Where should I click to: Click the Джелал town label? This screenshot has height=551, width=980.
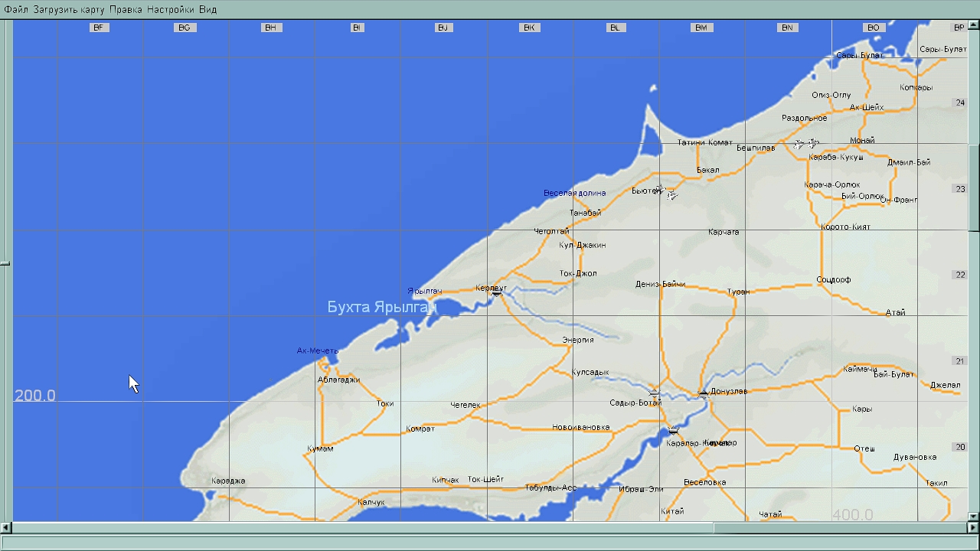point(946,385)
